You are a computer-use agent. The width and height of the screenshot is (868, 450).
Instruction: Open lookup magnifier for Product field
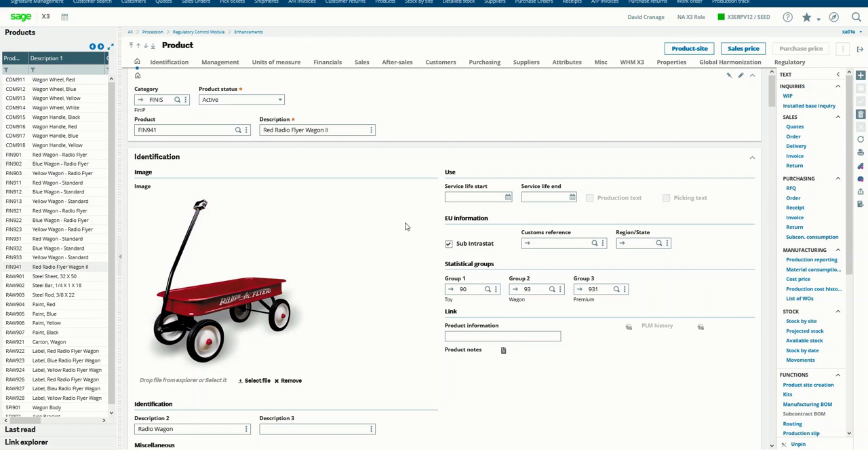[238, 130]
